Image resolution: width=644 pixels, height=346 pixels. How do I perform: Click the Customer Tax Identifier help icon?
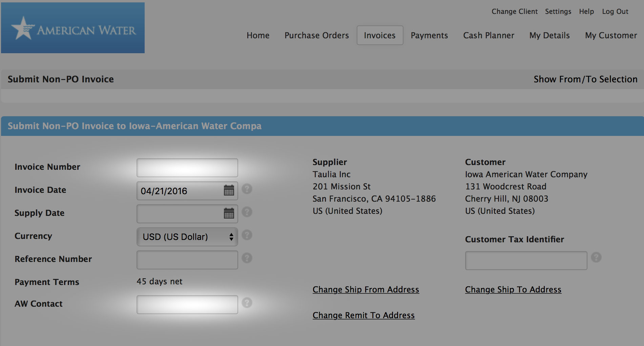pyautogui.click(x=596, y=257)
